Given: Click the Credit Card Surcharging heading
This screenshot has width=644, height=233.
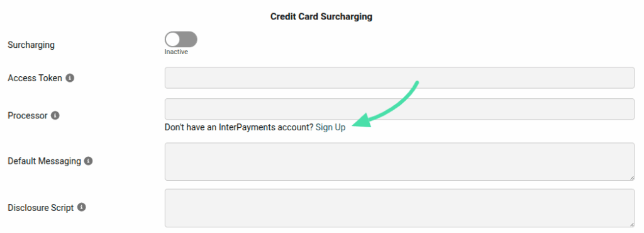Looking at the screenshot, I should point(321,16).
